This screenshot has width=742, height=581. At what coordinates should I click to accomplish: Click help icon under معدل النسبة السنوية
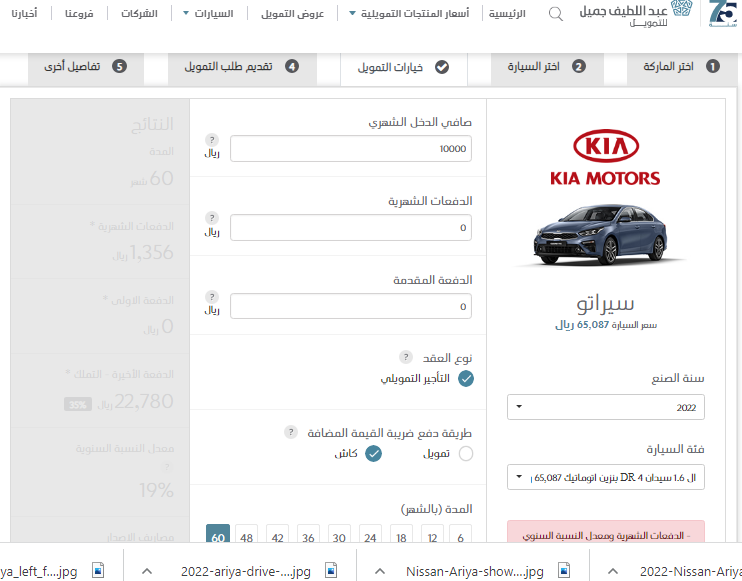pos(166,467)
